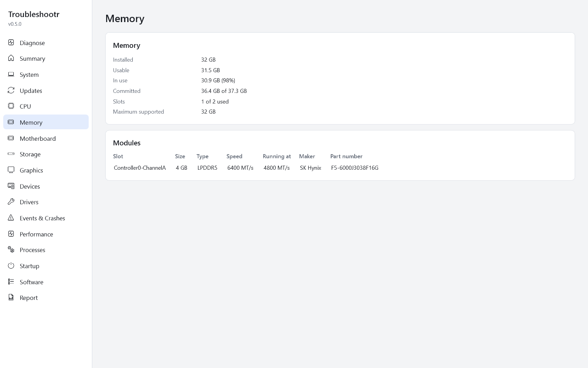
Task: Click the Processes gears icon
Action: point(11,250)
